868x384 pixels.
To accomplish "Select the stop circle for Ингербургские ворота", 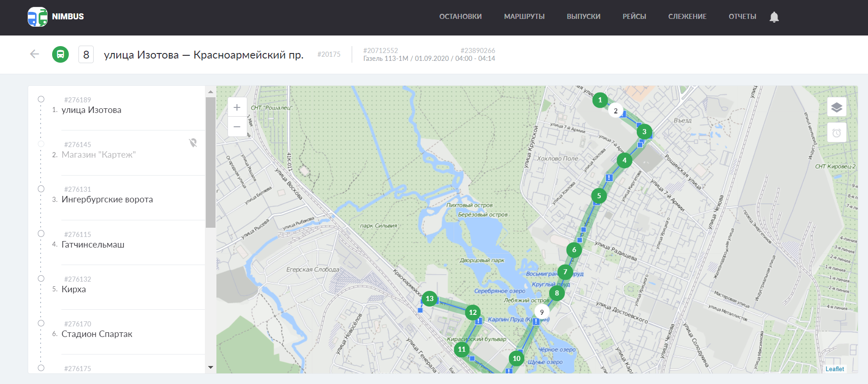I will coord(41,189).
